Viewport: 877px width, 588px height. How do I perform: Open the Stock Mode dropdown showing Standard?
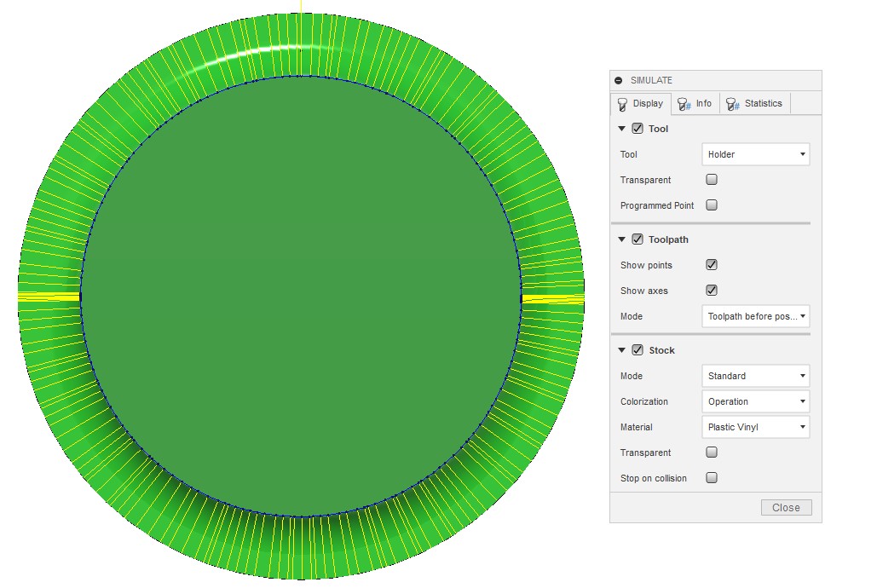pyautogui.click(x=756, y=376)
